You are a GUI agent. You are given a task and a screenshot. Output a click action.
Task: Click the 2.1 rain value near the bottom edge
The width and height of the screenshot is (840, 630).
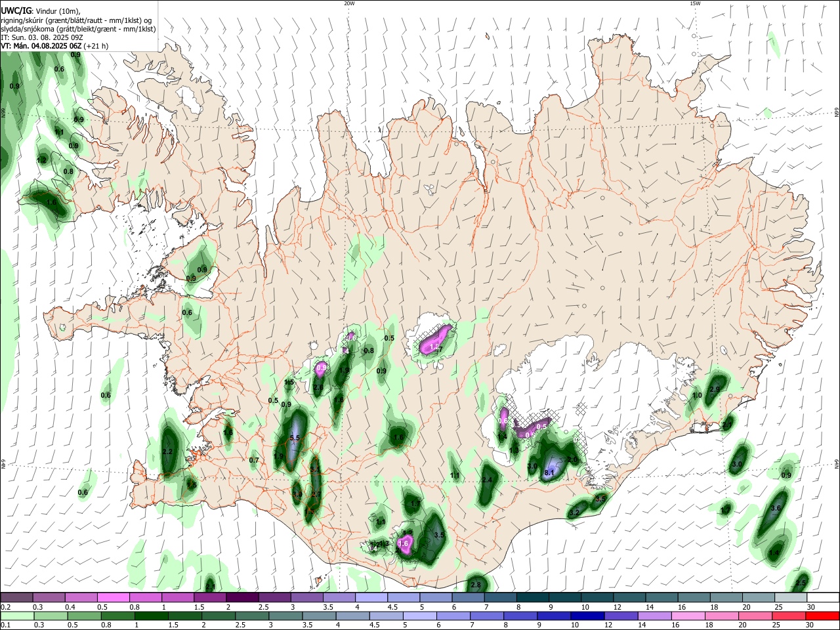[x=210, y=586]
